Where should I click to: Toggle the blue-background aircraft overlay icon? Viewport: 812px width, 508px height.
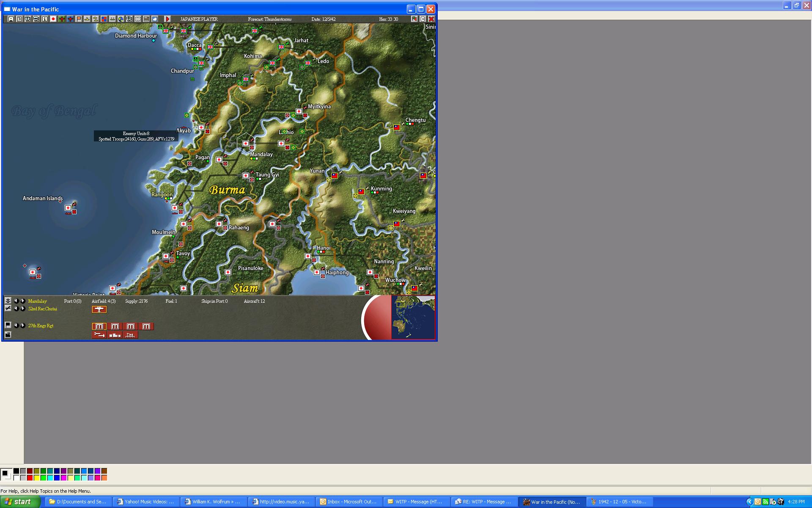point(70,19)
